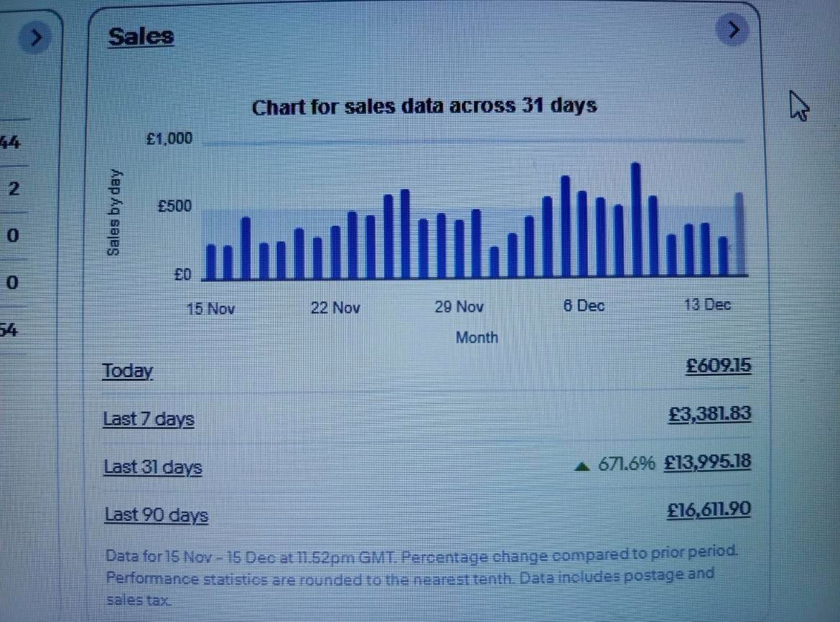
Task: Click the £16,611.90 sales total
Action: (709, 509)
